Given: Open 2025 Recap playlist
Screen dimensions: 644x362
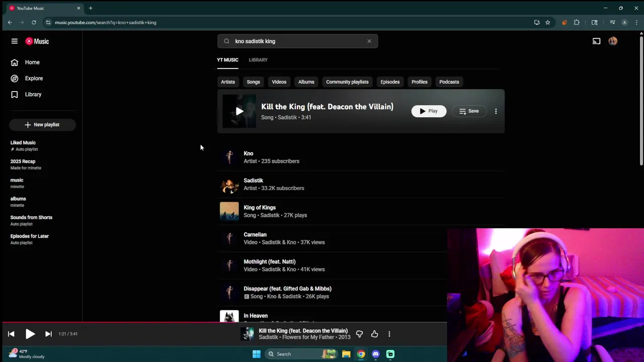Looking at the screenshot, I should coord(42,164).
